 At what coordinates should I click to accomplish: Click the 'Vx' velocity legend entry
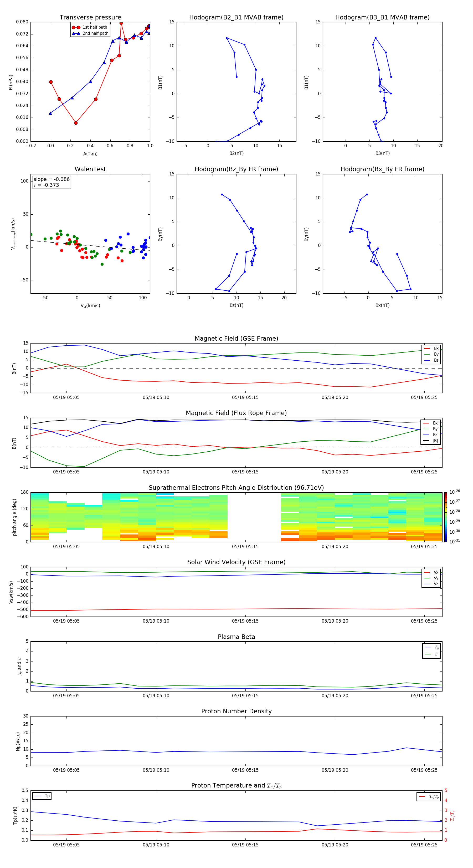tap(431, 572)
